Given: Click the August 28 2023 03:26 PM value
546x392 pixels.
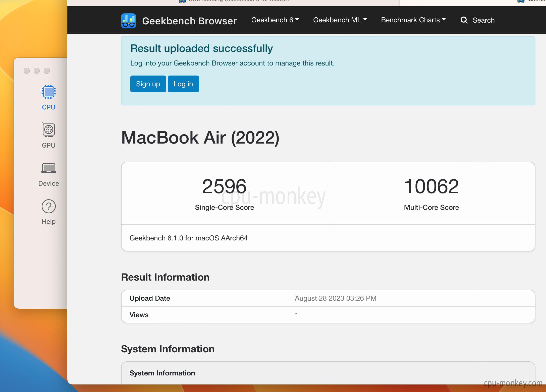Looking at the screenshot, I should pos(336,298).
